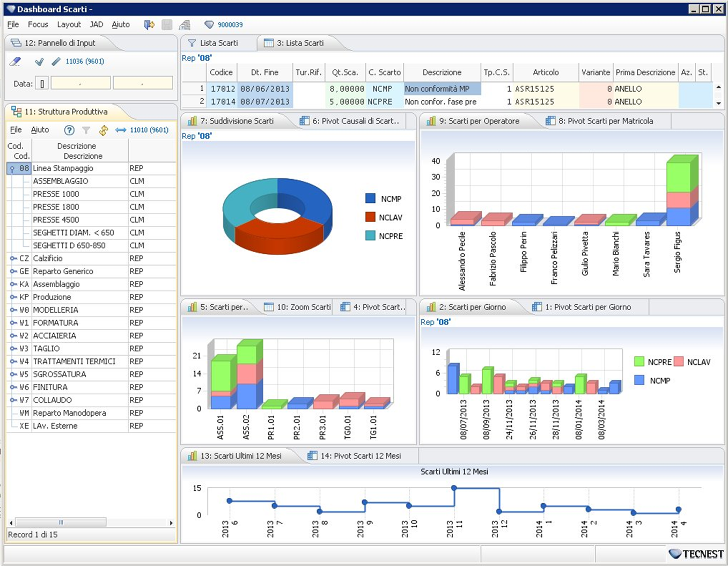Click the second Data input field

[x=143, y=83]
